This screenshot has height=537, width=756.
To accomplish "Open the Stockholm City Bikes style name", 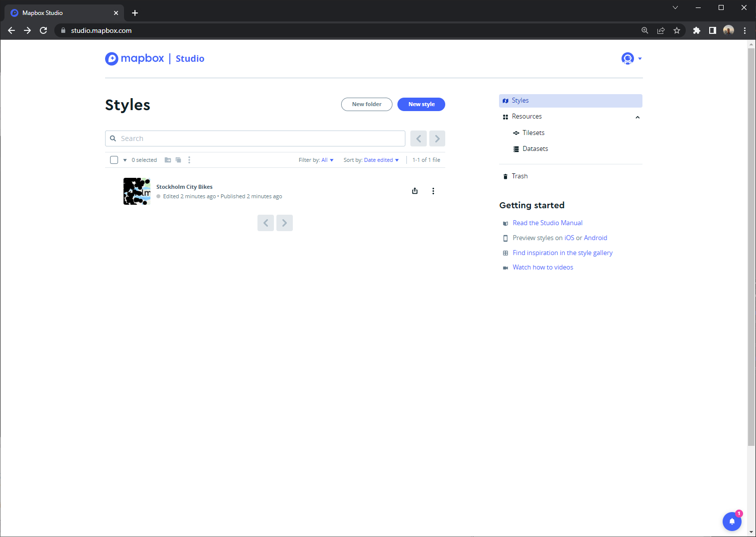I will pos(184,187).
